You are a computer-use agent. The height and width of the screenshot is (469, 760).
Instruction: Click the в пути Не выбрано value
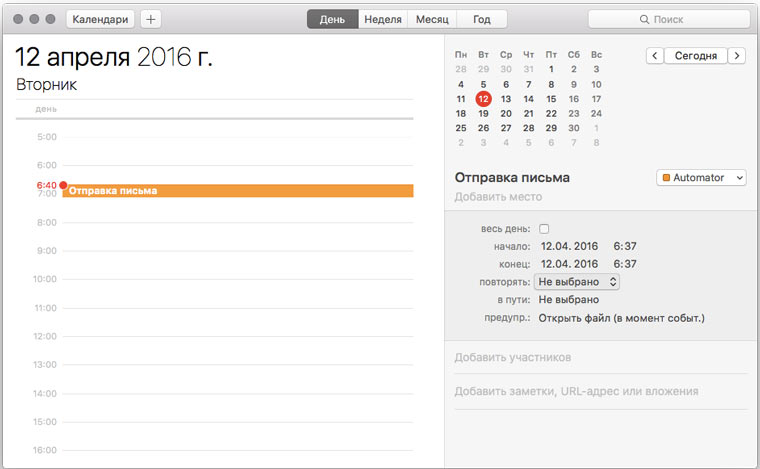click(569, 300)
